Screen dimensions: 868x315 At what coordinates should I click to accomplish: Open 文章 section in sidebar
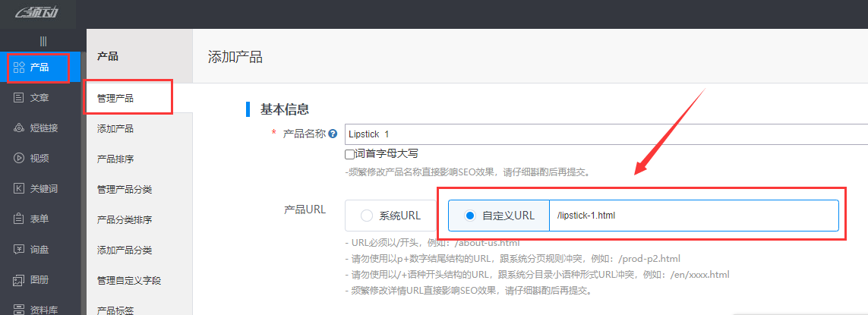tap(39, 98)
